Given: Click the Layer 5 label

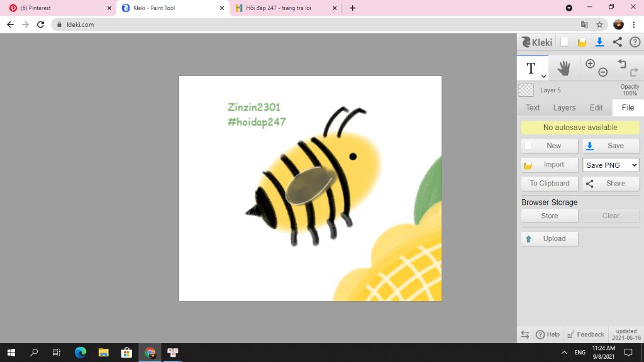Looking at the screenshot, I should pos(550,90).
